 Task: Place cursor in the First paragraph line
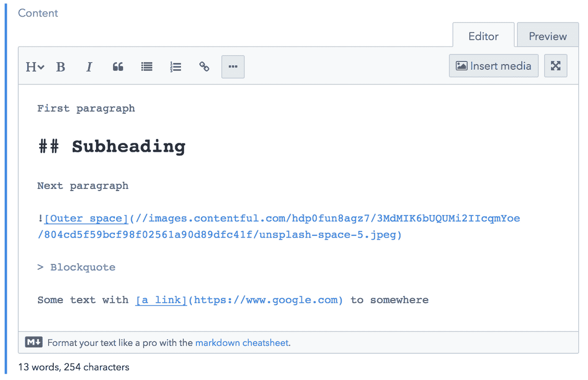tap(86, 109)
